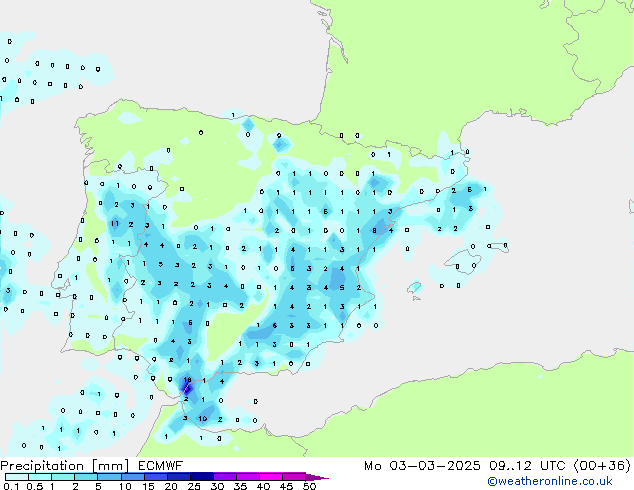Click the 25–30 mm legend color swatch

coord(201,477)
